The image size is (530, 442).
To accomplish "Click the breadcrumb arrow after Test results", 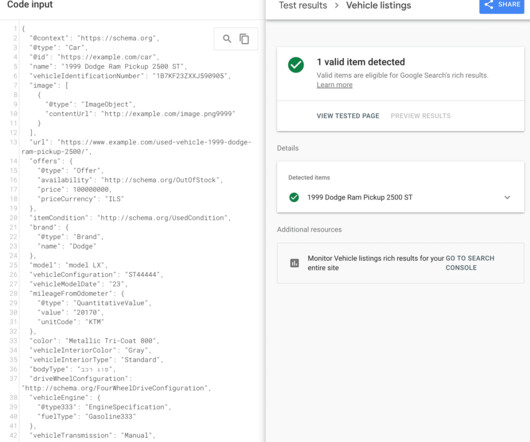I will [x=336, y=5].
